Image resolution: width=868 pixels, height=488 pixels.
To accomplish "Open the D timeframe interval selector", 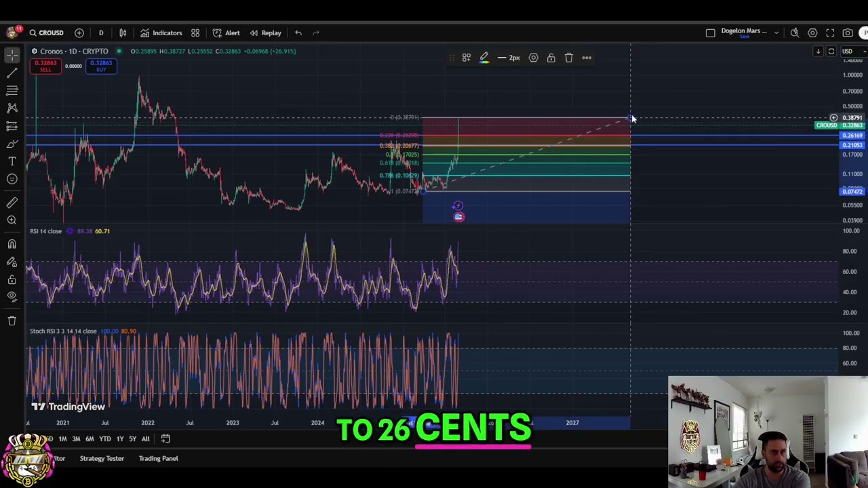I will tap(101, 33).
